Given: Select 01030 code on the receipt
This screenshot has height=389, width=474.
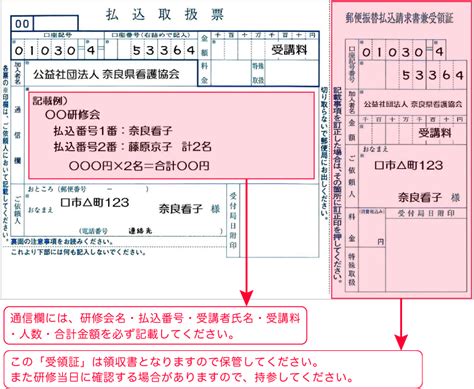Looking at the screenshot, I should coord(392,52).
